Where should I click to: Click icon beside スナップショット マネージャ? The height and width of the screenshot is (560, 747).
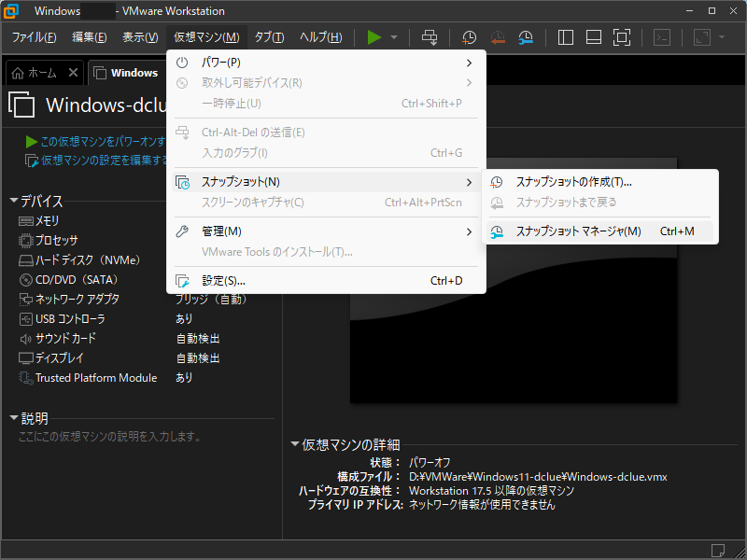(x=497, y=231)
